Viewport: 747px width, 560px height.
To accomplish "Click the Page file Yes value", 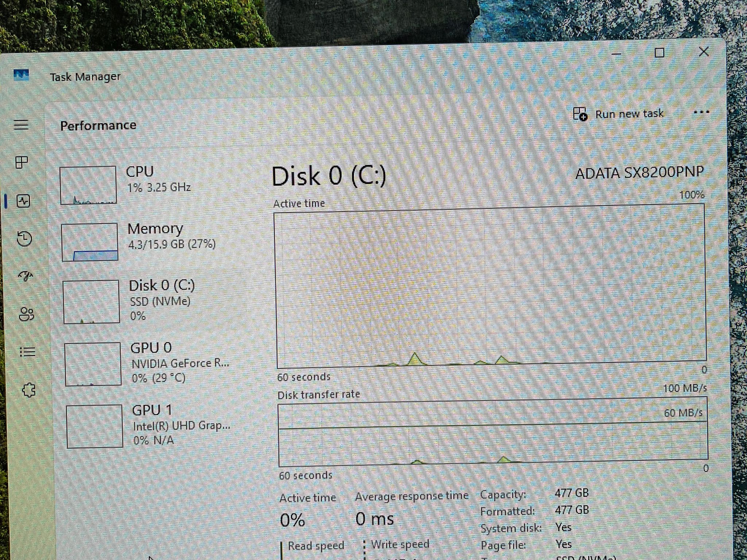I will 564,544.
